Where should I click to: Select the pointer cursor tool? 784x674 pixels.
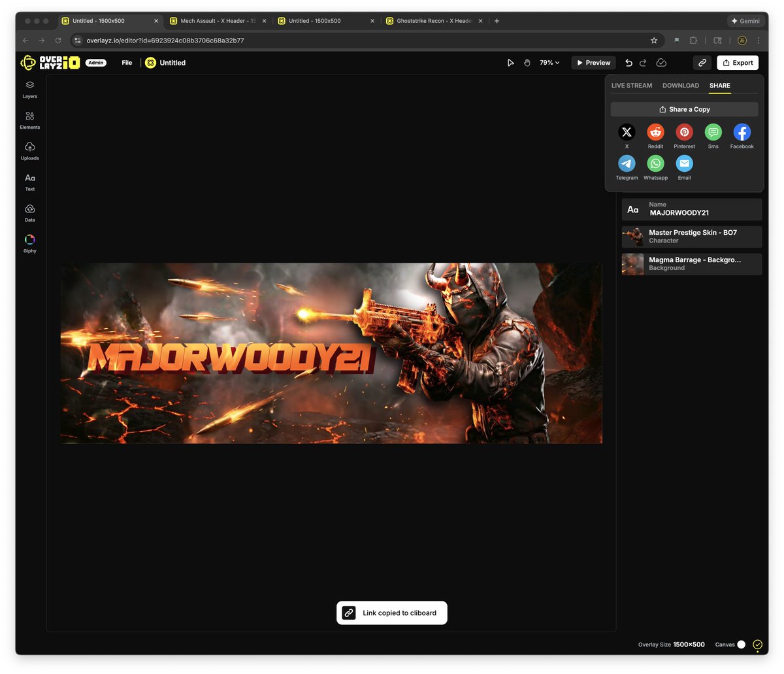click(x=510, y=63)
